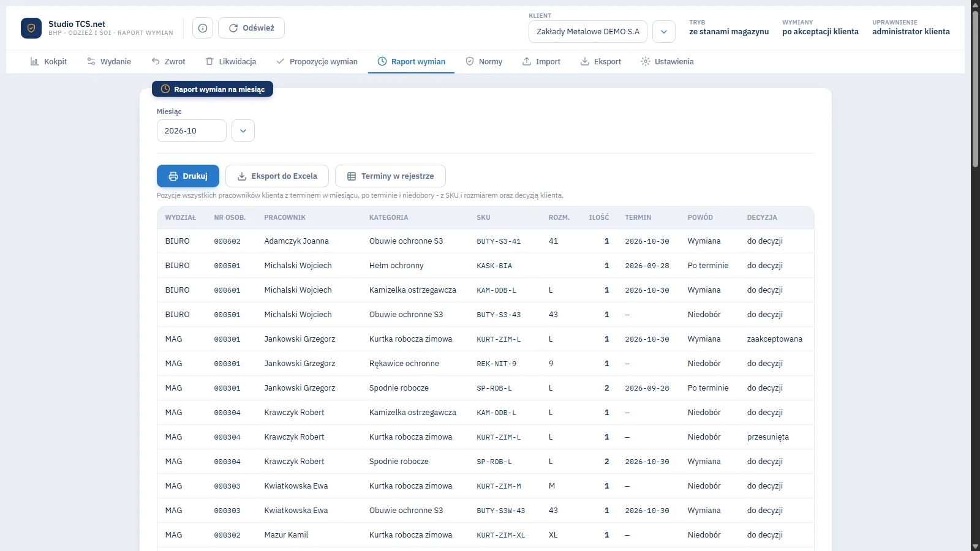Open the Kokpit tab
980x551 pixels.
click(x=48, y=62)
